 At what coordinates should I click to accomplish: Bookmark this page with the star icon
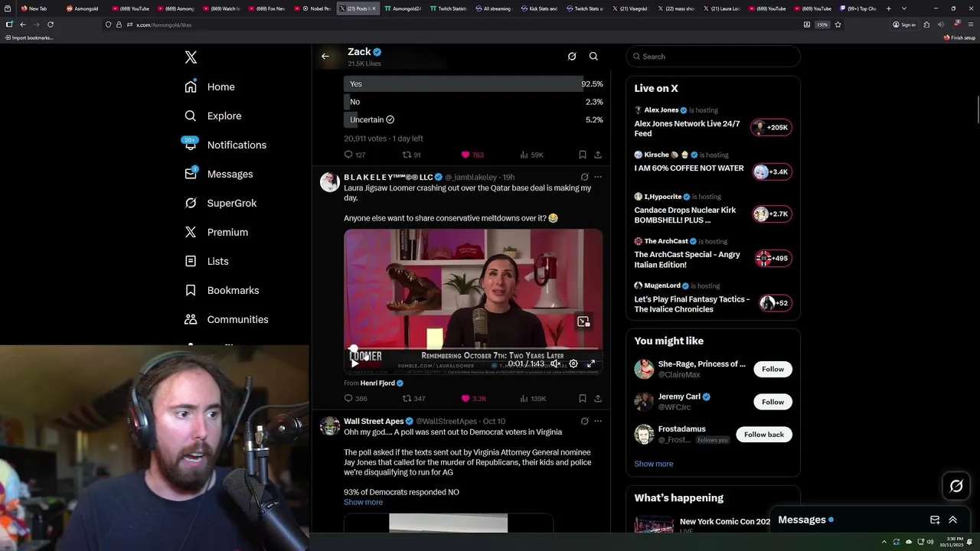click(838, 24)
